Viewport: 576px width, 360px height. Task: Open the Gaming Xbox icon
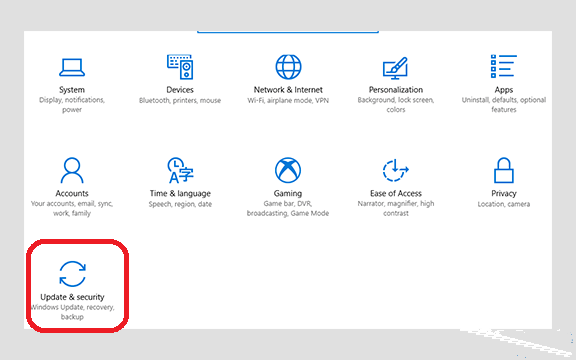288,170
